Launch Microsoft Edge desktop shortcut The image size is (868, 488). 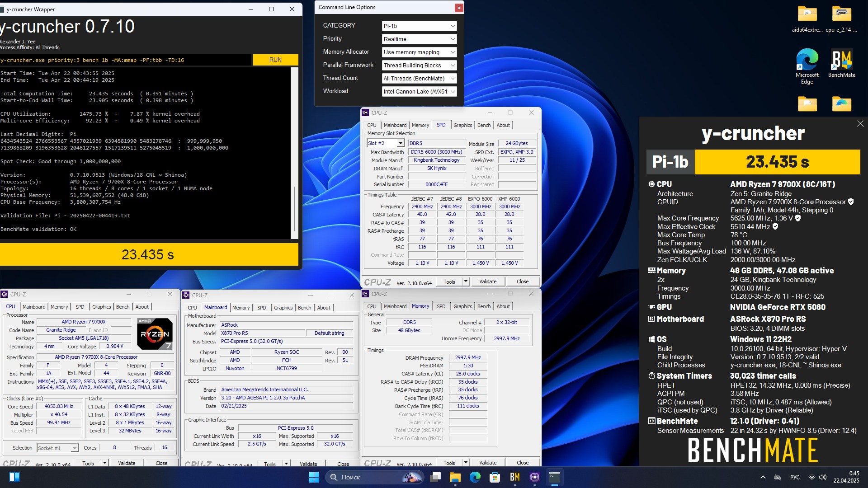click(807, 66)
